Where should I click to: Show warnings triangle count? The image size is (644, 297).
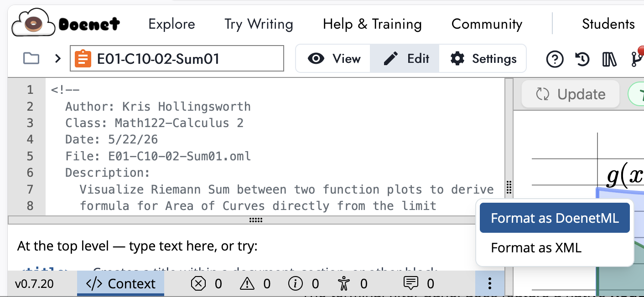pyautogui.click(x=255, y=284)
